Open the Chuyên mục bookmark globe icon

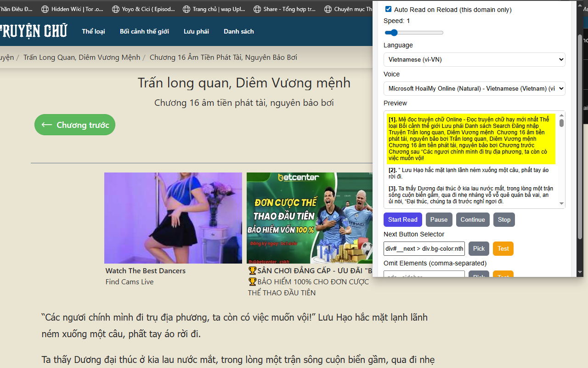(x=328, y=9)
